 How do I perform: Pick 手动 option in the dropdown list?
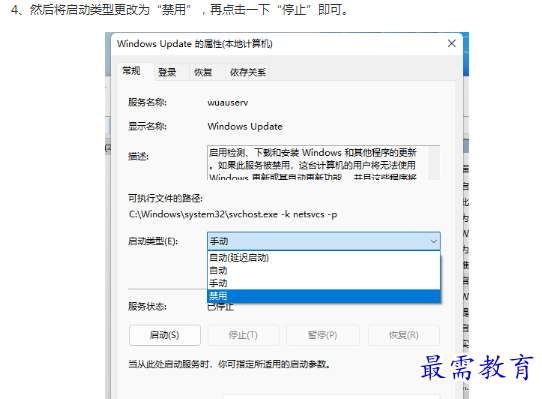(x=324, y=283)
